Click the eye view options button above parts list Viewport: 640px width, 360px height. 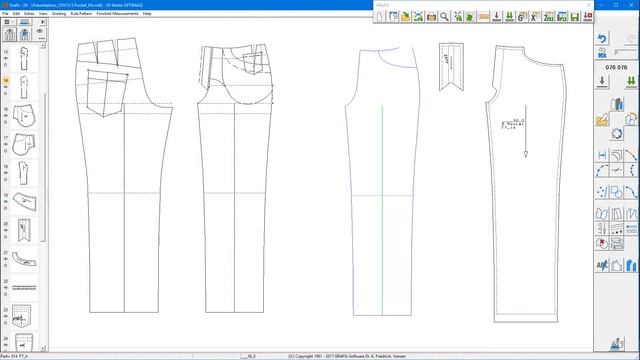40,34
